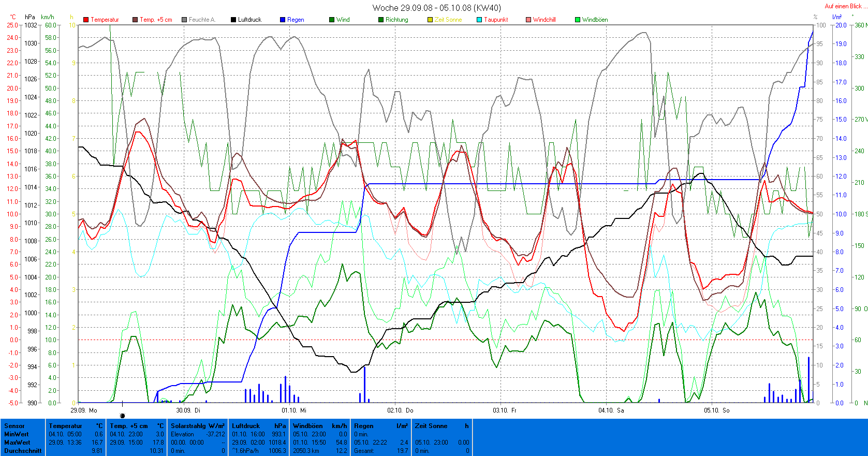Screen dimensions: 868x456
Task: Click the Sensor header cell in table
Action: tap(14, 426)
